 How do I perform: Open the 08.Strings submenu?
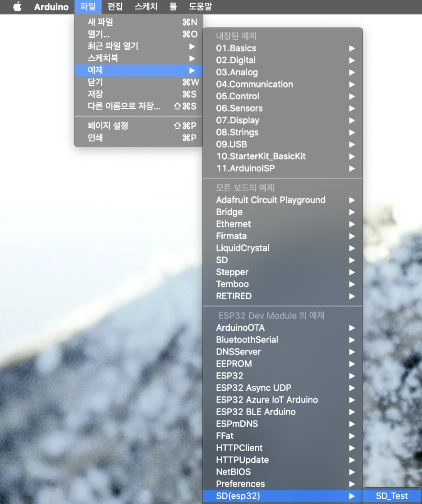[x=283, y=132]
